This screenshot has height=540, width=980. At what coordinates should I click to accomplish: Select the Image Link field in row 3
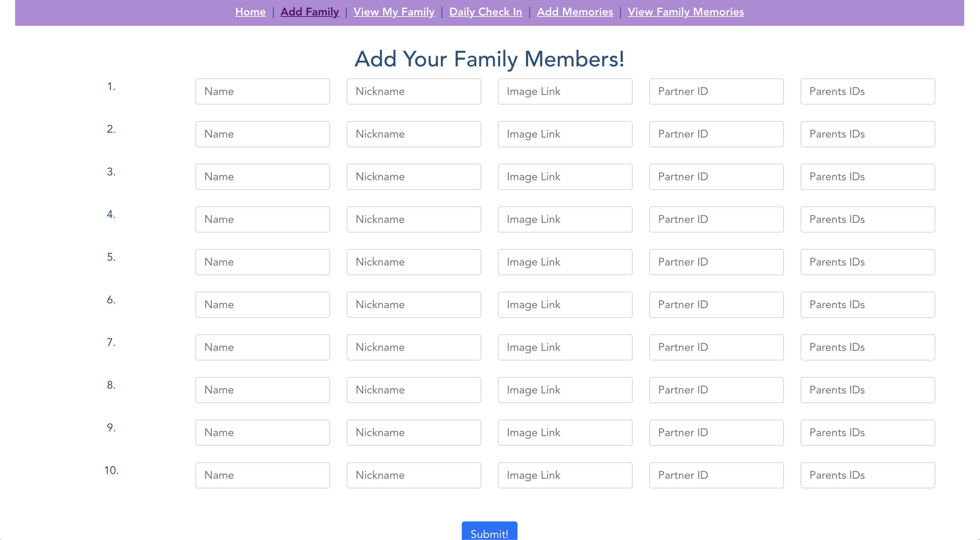coord(565,176)
